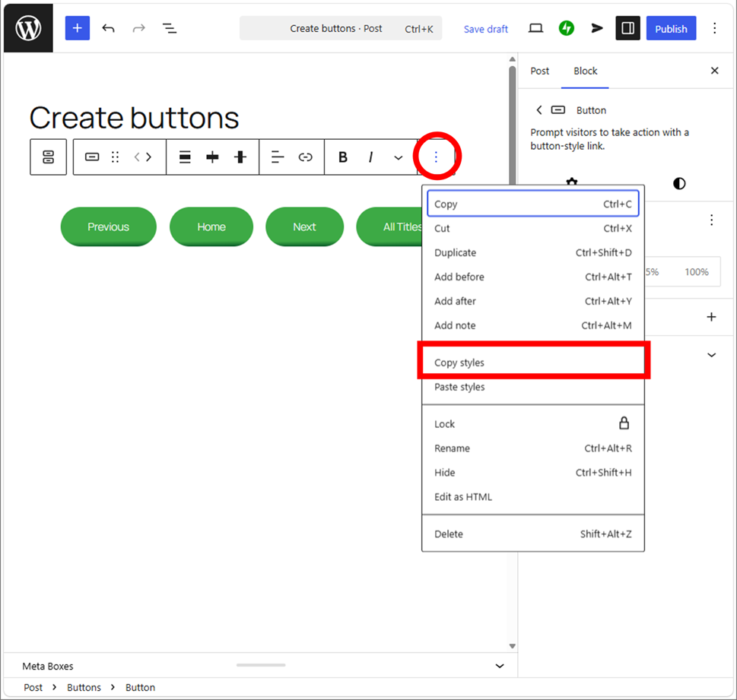Open the more rich text controls chevron
Viewport: 737px width, 700px height.
398,157
